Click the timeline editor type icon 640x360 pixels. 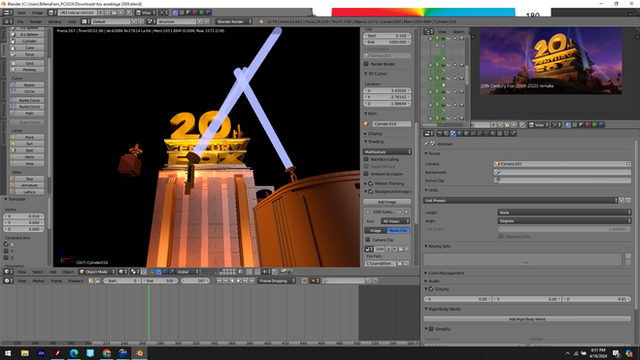8,281
